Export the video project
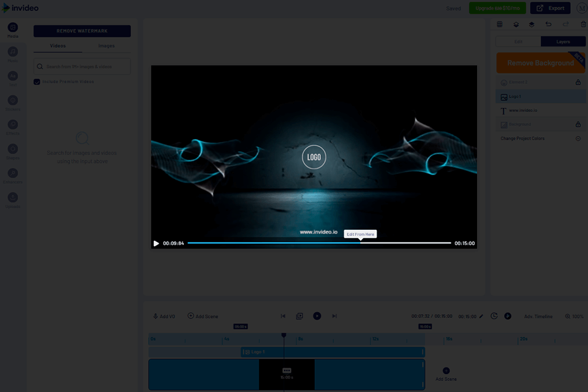 point(550,8)
